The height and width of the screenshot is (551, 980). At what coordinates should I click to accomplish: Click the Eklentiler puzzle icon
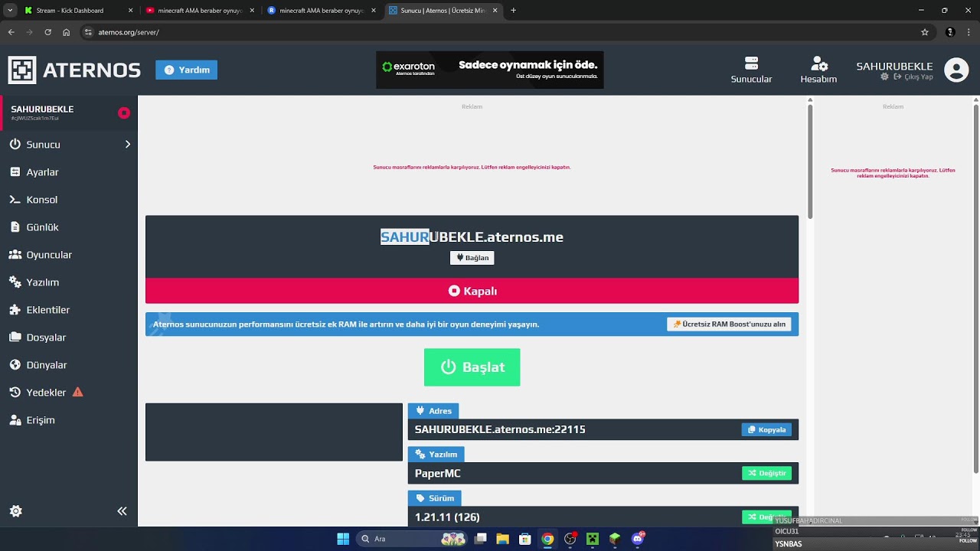[15, 310]
